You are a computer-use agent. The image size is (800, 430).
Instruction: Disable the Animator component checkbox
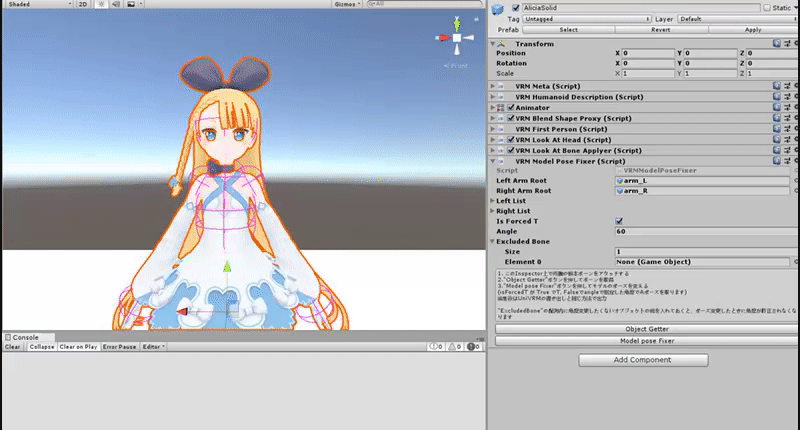(x=511, y=108)
